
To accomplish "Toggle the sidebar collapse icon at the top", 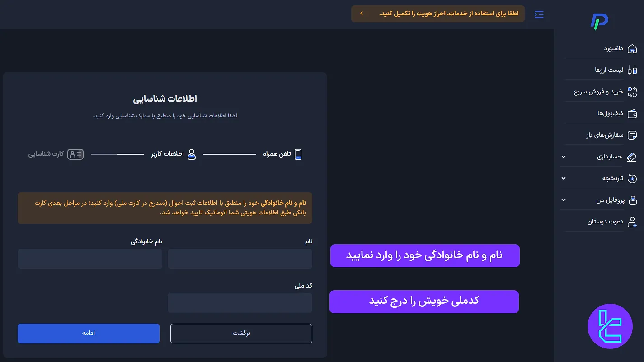I will 539,14.
